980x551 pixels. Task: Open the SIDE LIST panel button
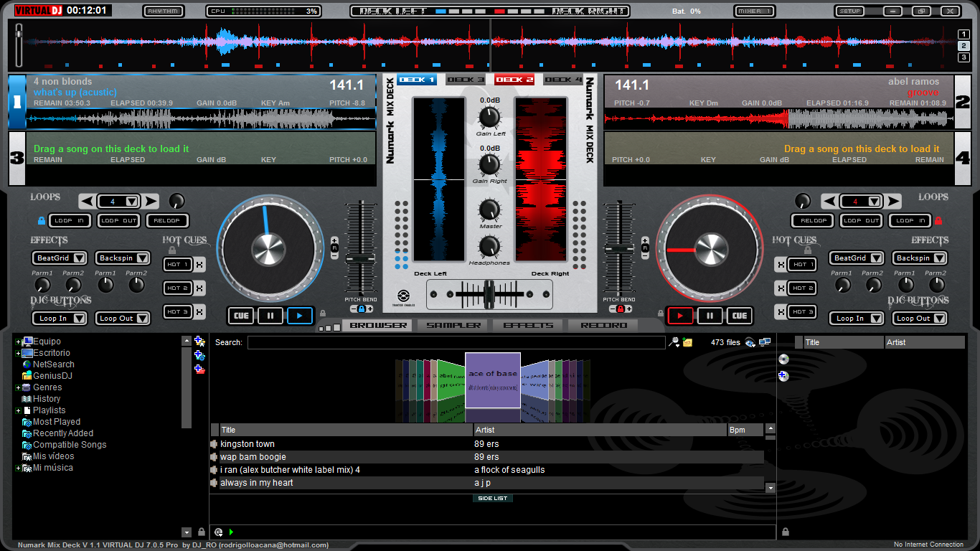492,499
